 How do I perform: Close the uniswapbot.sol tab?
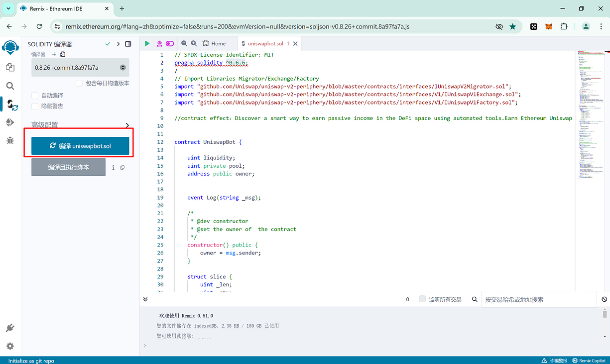[x=295, y=44]
